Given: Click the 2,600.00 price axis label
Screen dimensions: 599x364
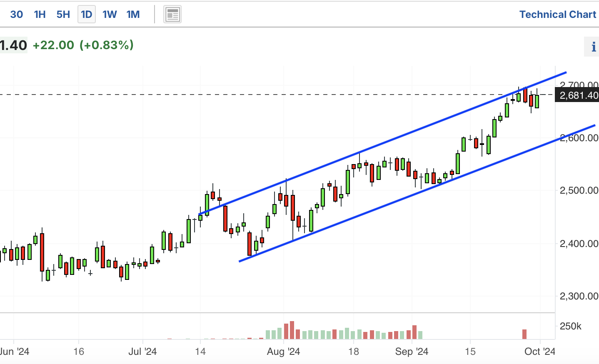Looking at the screenshot, I should 579,138.
